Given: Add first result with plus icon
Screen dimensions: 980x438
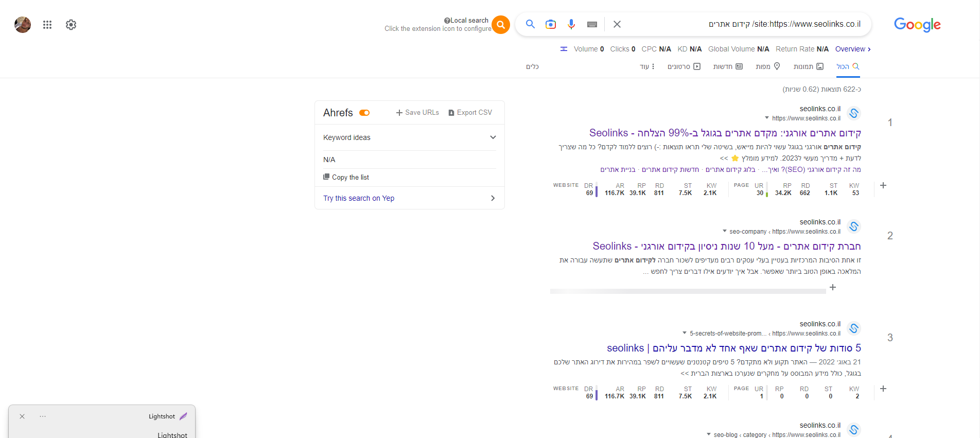Looking at the screenshot, I should (x=883, y=185).
